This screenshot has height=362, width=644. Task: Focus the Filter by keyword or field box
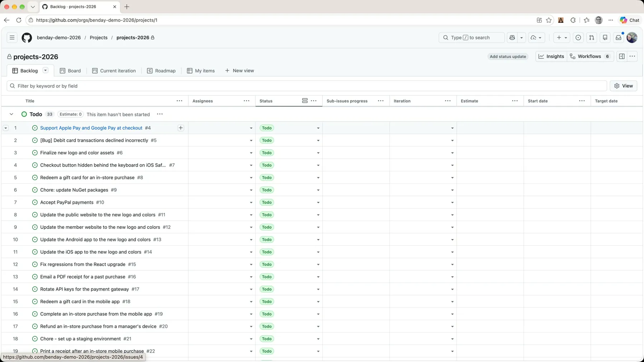tap(307, 86)
